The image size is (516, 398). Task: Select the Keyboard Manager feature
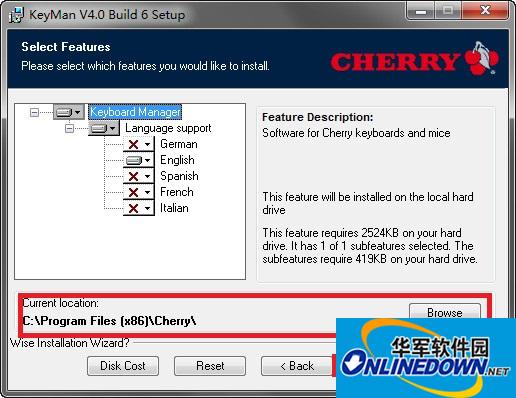(x=135, y=112)
